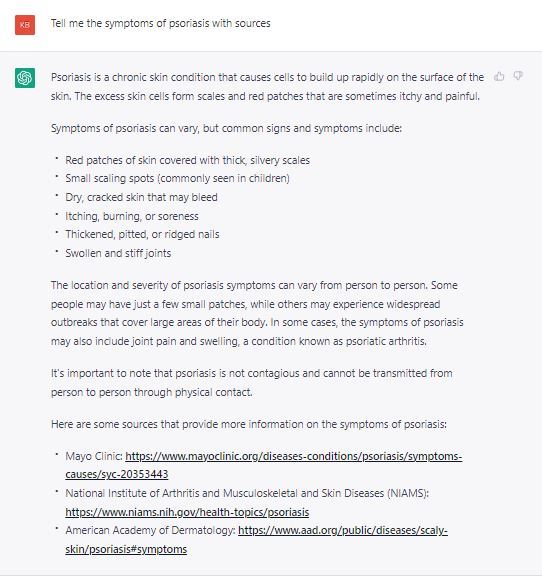Click the 'Itching, burning, or soreness' bullet
The height and width of the screenshot is (578, 542).
tap(132, 216)
